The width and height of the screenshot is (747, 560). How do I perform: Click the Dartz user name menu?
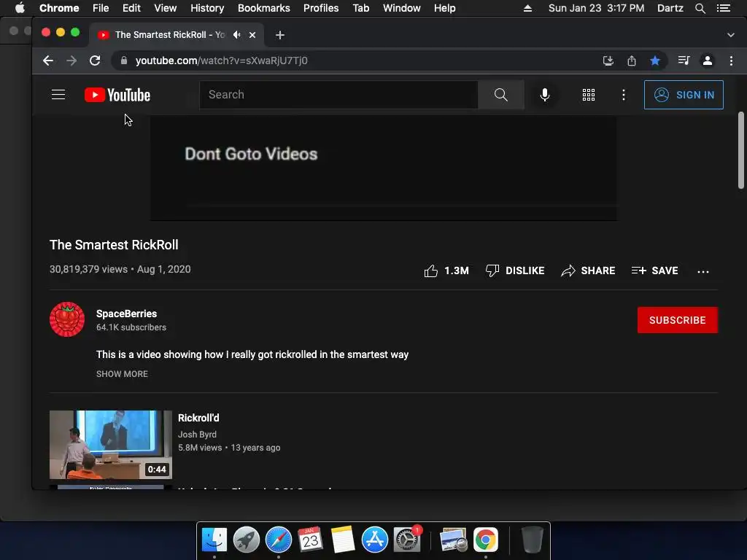[x=670, y=8]
